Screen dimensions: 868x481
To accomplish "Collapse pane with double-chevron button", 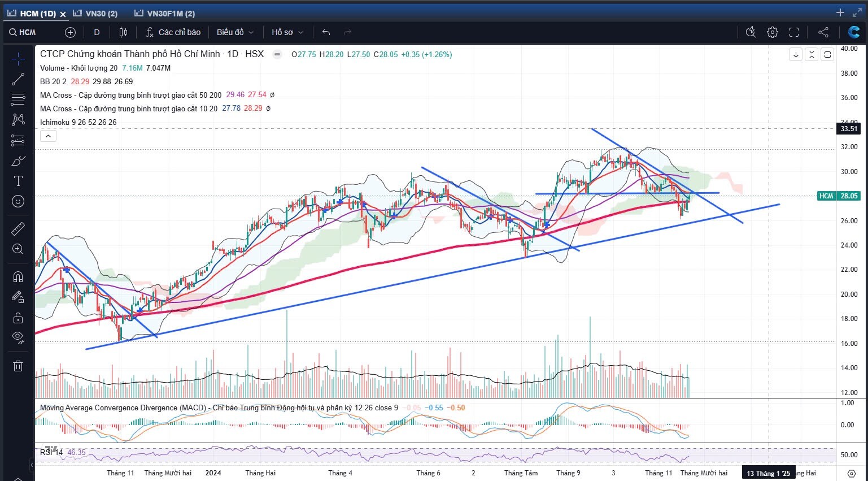I will click(812, 54).
